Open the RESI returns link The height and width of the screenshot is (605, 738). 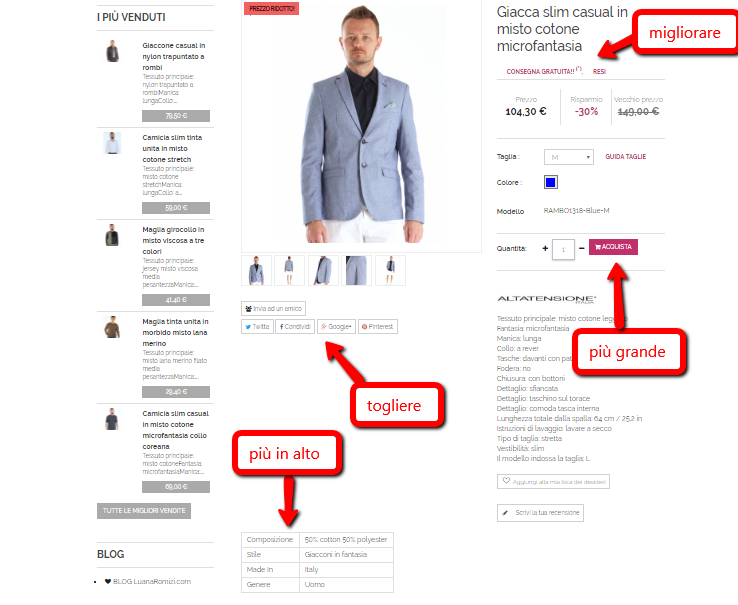[x=599, y=72]
